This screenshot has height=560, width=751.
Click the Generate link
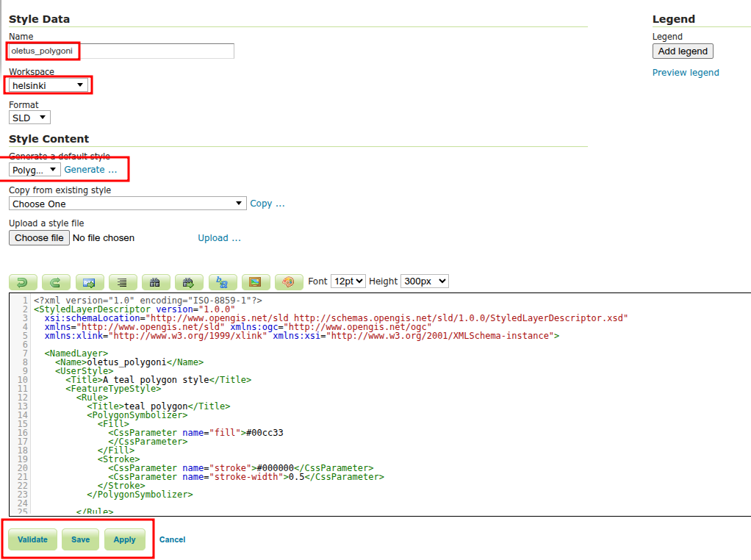(x=90, y=170)
